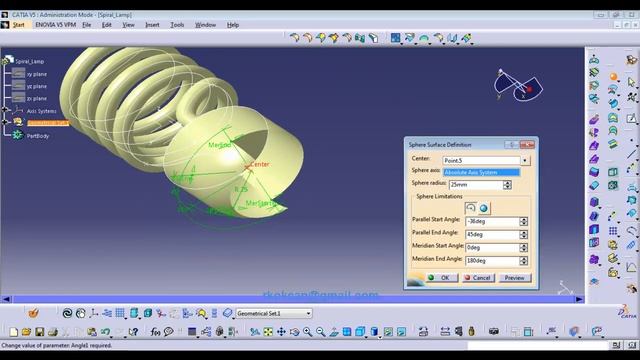Select the yz plane in tree
Screen dimensions: 640x360
pyautogui.click(x=37, y=87)
